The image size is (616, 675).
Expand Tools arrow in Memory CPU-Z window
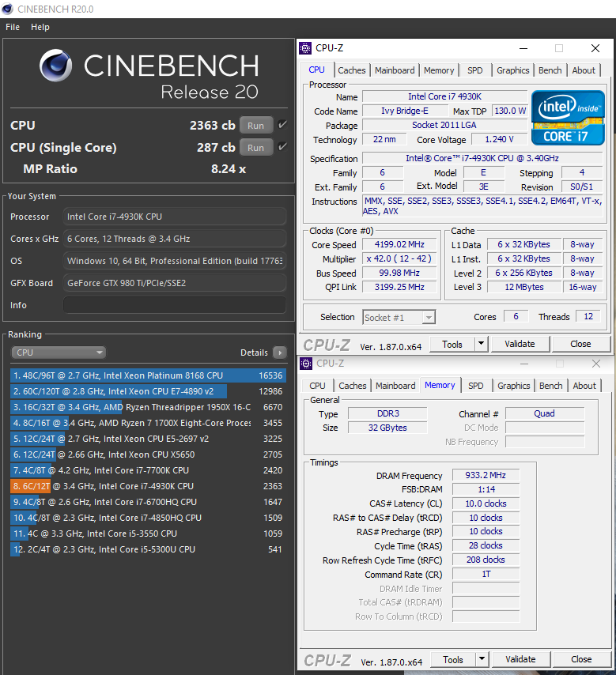tap(482, 659)
